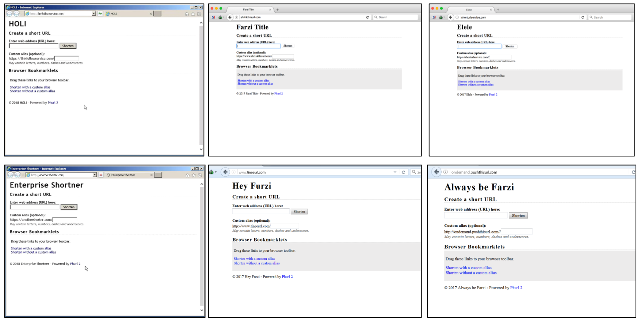The height and width of the screenshot is (325, 644).
Task: Select the Farzi Title browser tab
Action: [x=248, y=9]
